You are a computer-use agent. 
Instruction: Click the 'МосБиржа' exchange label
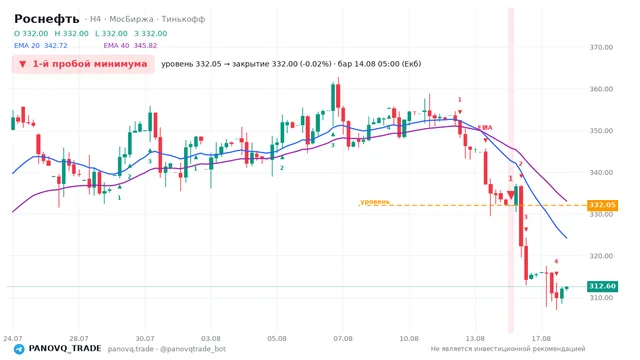[x=131, y=19]
